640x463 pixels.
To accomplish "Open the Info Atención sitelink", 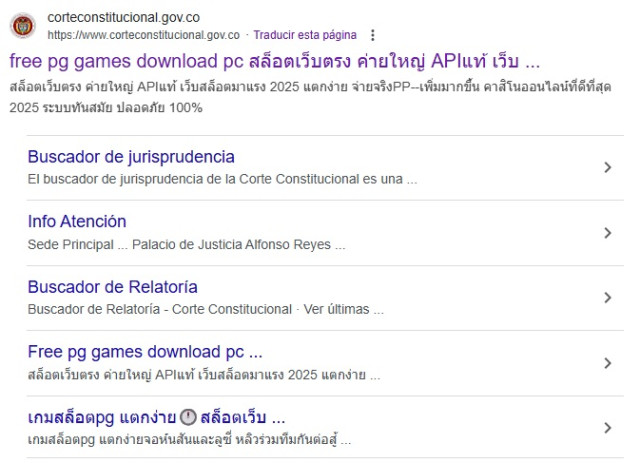I will point(77,222).
